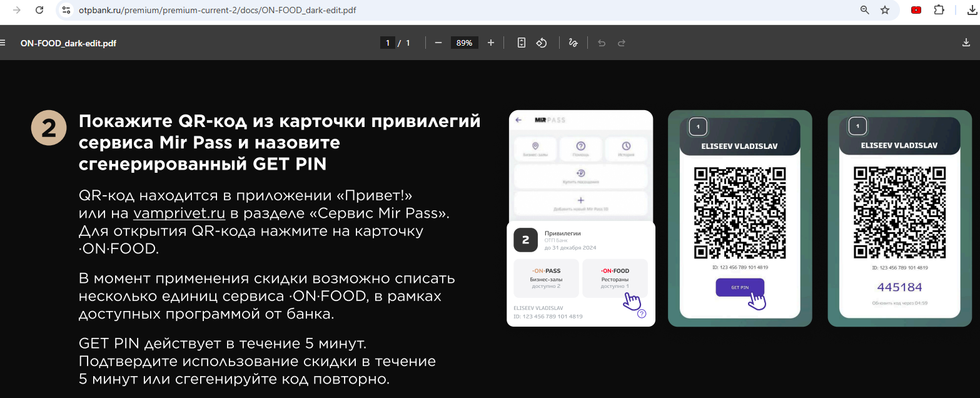The image size is (980, 398).
Task: Click the line "Для открытия QR-кода нажмите на карточку"
Action: point(251,231)
